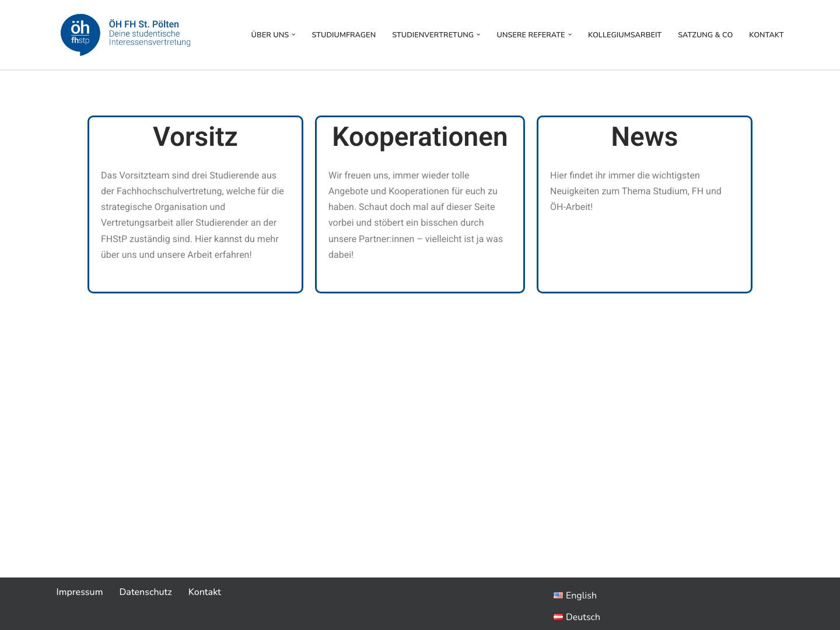The image size is (840, 630).
Task: Select the English language flag icon
Action: point(559,596)
